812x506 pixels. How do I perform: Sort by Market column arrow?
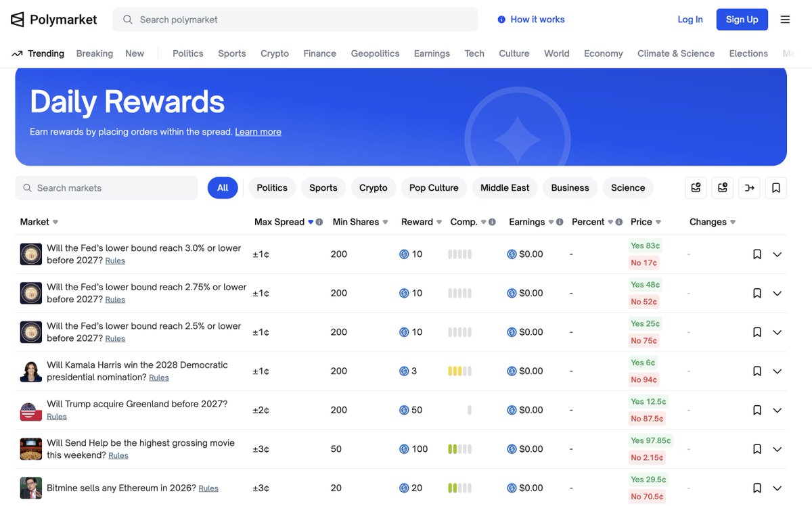point(55,222)
